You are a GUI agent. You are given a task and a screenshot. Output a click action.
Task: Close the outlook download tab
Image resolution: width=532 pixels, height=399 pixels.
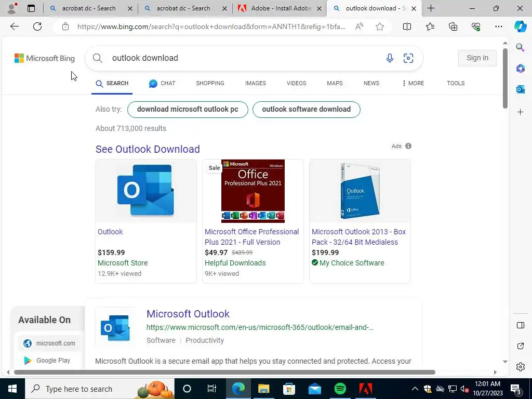coord(414,8)
